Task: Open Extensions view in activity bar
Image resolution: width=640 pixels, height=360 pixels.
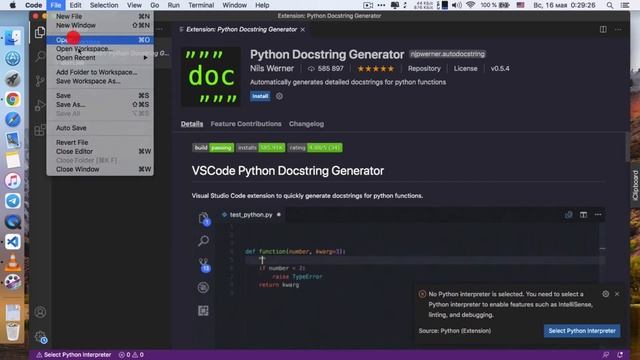Action: [40, 130]
